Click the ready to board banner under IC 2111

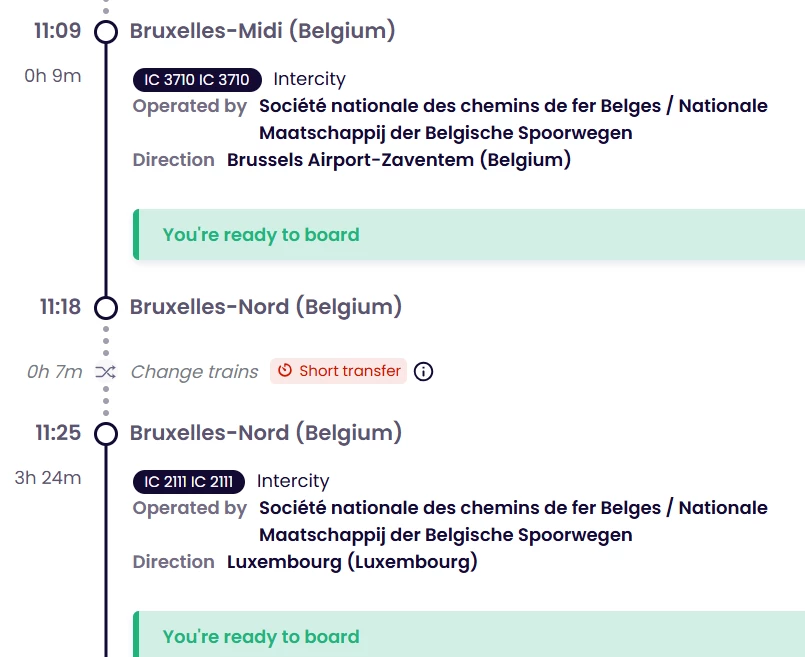[x=468, y=636]
